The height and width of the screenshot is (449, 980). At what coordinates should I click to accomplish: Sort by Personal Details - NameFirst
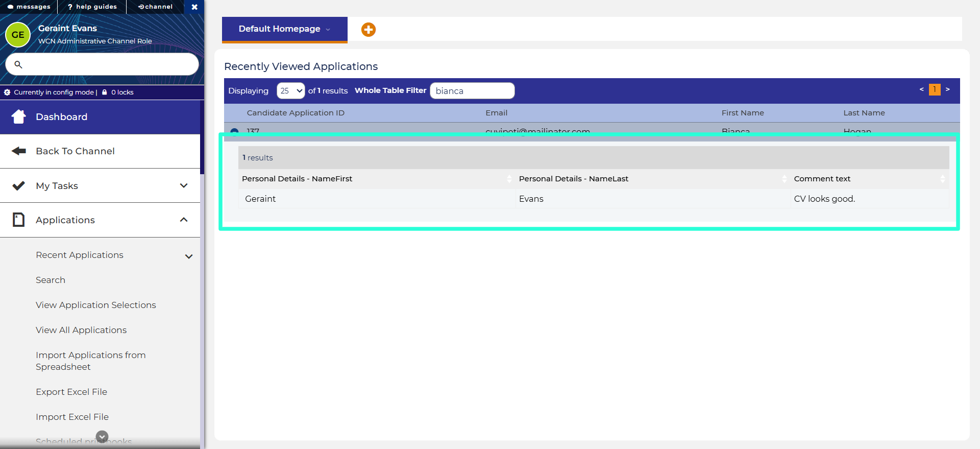(377, 179)
